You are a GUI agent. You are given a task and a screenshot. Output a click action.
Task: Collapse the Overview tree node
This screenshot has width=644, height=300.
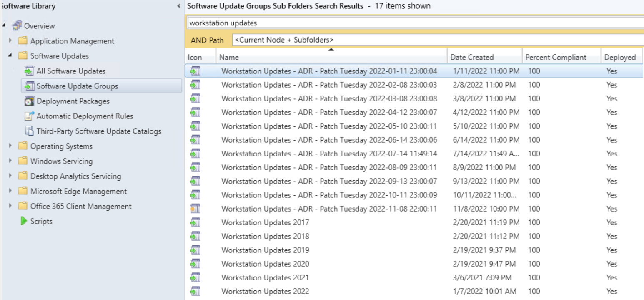pyautogui.click(x=4, y=26)
